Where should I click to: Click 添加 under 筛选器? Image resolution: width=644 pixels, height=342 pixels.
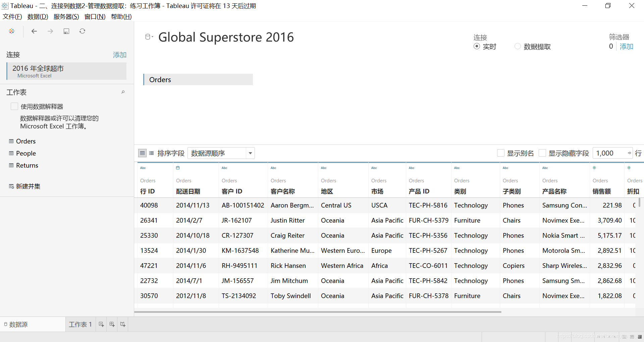626,47
